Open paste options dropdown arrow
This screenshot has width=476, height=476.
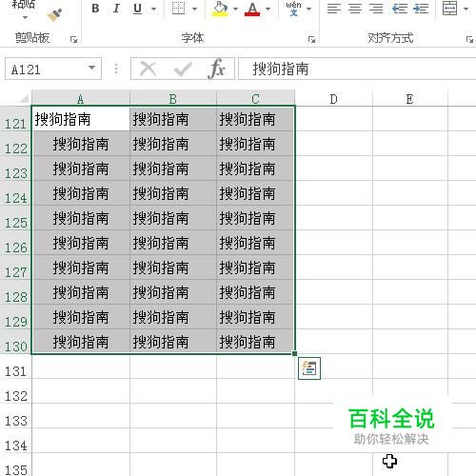point(25,17)
